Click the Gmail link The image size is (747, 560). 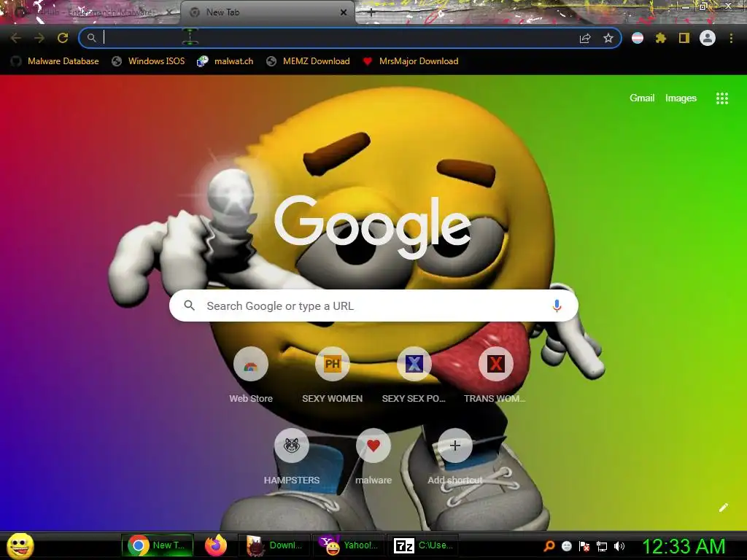[x=642, y=98]
